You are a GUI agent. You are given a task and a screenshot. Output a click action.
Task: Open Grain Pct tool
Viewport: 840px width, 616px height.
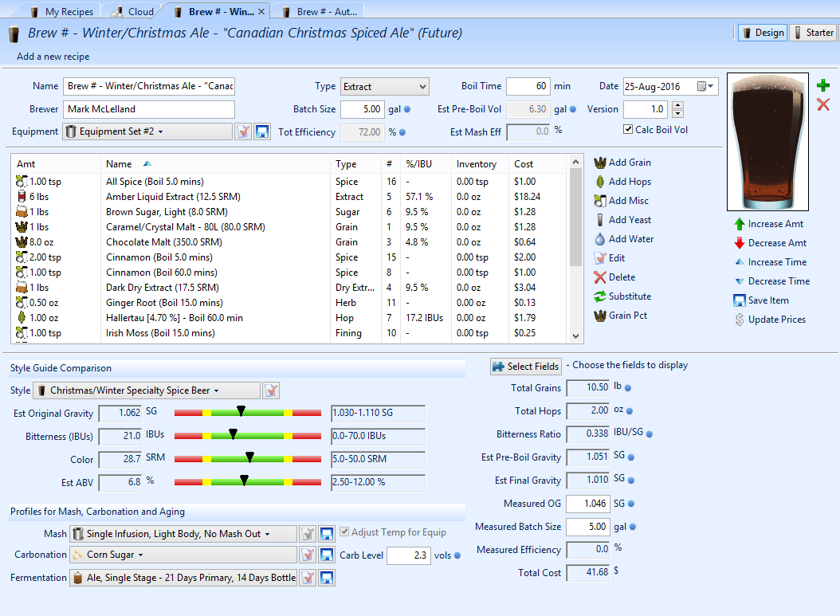[x=620, y=316]
